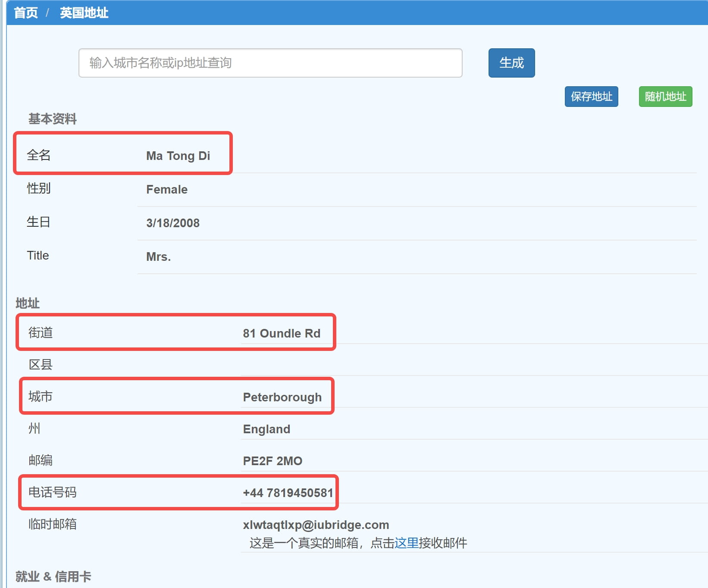Click the blue 保存地址 button
708x588 pixels.
click(x=591, y=97)
